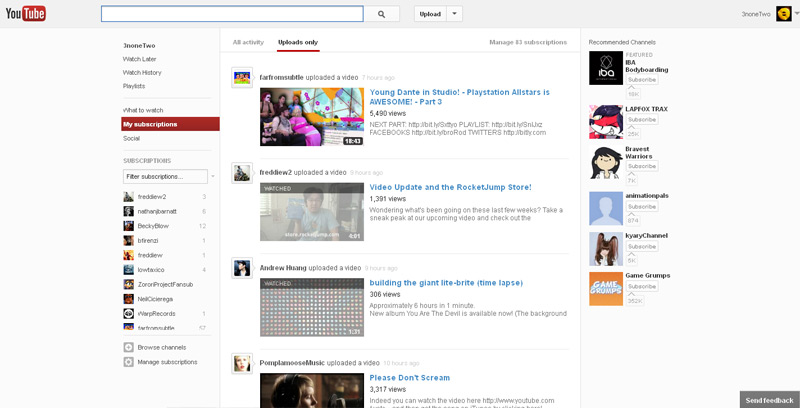Subscribe to kyaryChannel
This screenshot has width=800, height=408.
(x=642, y=247)
